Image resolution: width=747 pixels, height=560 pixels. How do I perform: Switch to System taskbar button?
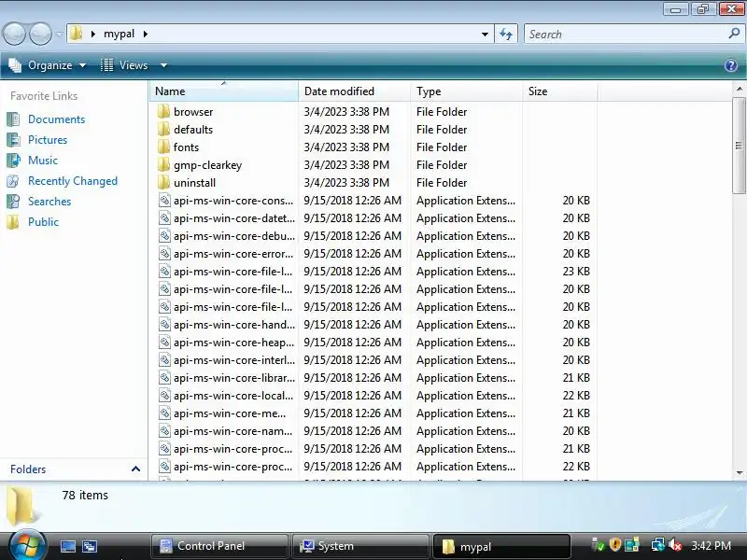tap(360, 546)
